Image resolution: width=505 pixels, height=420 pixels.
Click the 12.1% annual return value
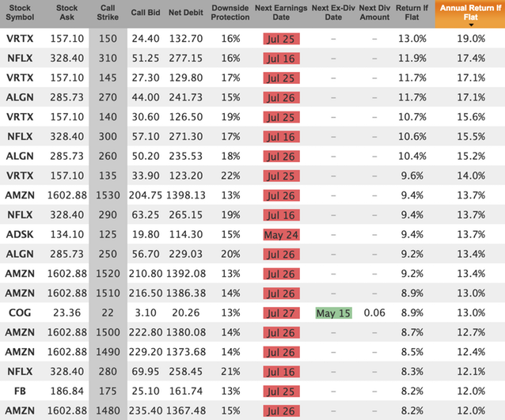[471, 372]
